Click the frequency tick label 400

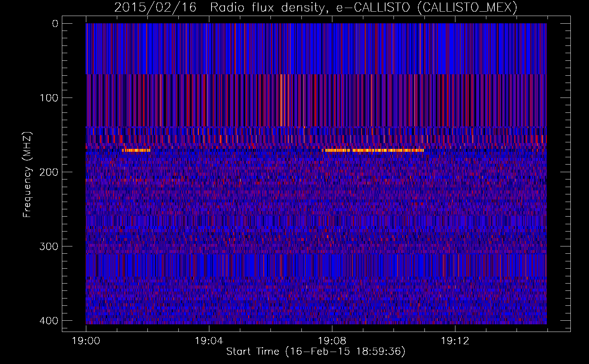click(x=48, y=321)
